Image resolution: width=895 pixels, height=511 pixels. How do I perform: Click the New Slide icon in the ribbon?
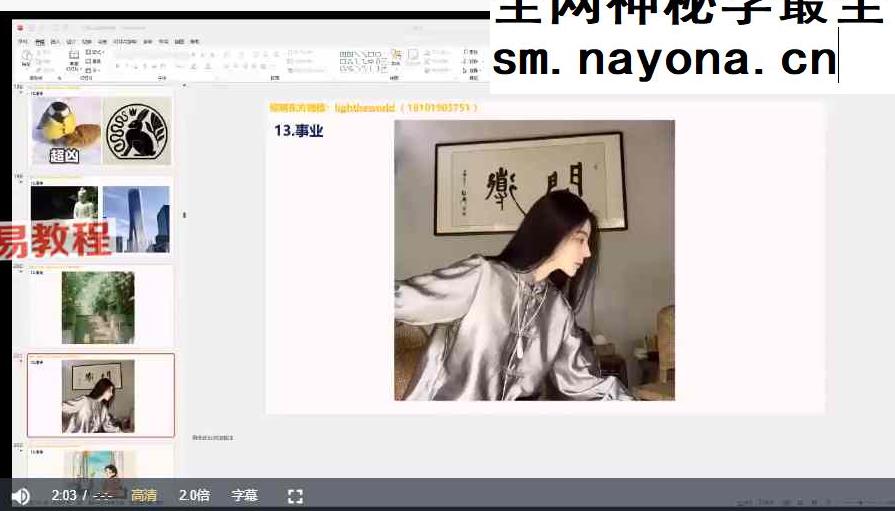point(74,61)
